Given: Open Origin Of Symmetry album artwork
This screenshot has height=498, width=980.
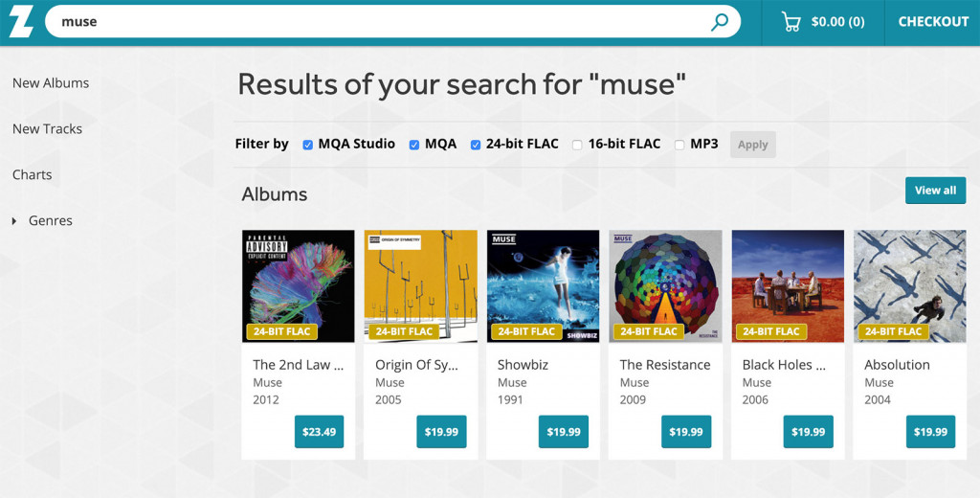Looking at the screenshot, I should point(421,285).
